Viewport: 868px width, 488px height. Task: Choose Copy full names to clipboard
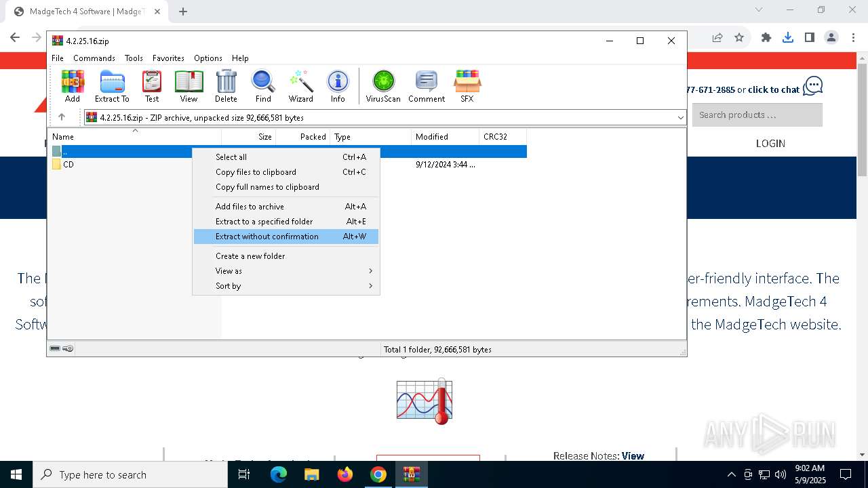coord(286,187)
